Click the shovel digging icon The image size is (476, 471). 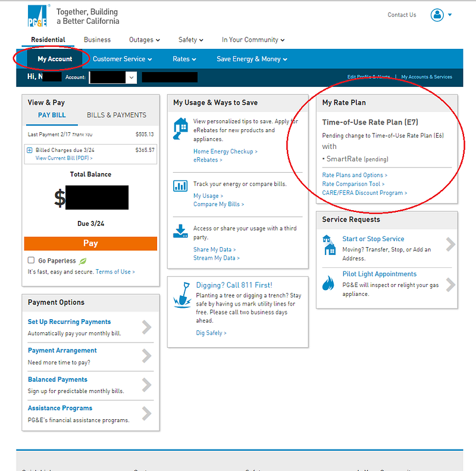(182, 295)
